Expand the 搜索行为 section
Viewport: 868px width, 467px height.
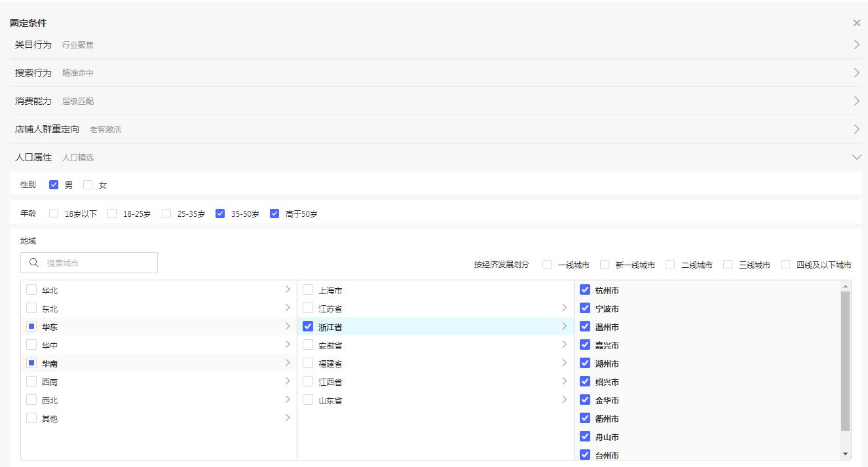click(856, 73)
